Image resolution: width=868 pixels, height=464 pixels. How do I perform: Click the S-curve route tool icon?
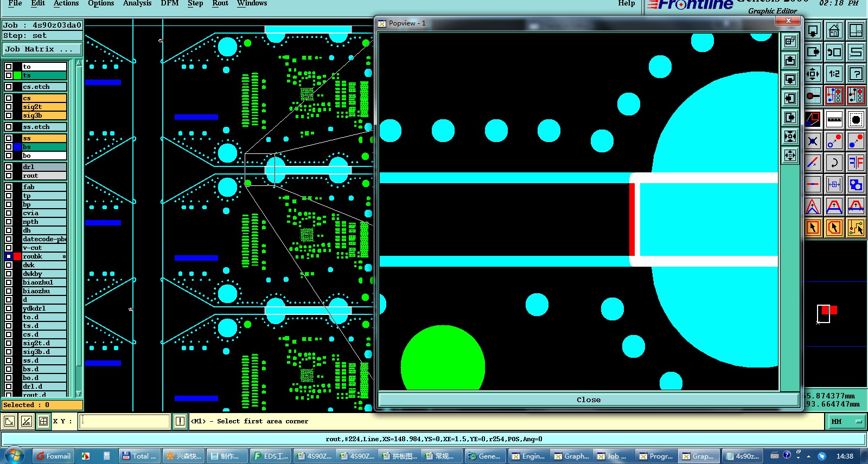pyautogui.click(x=856, y=52)
